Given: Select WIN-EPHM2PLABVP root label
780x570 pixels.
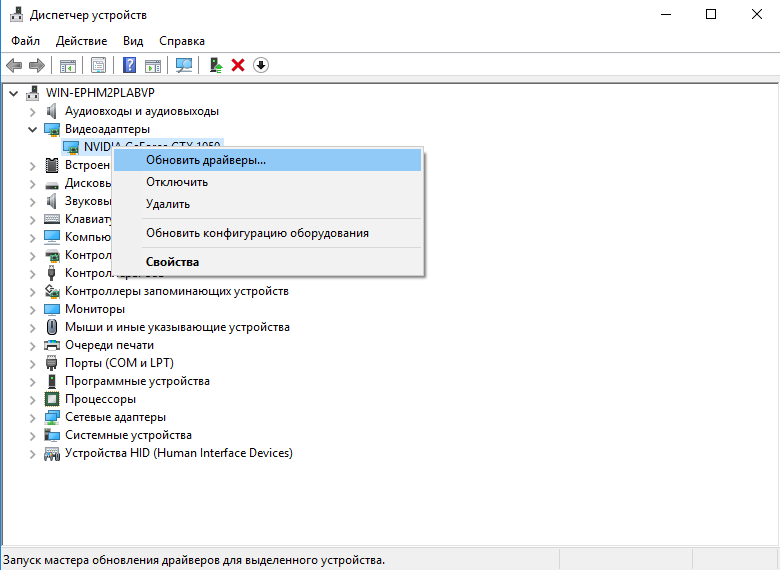Looking at the screenshot, I should tap(100, 93).
